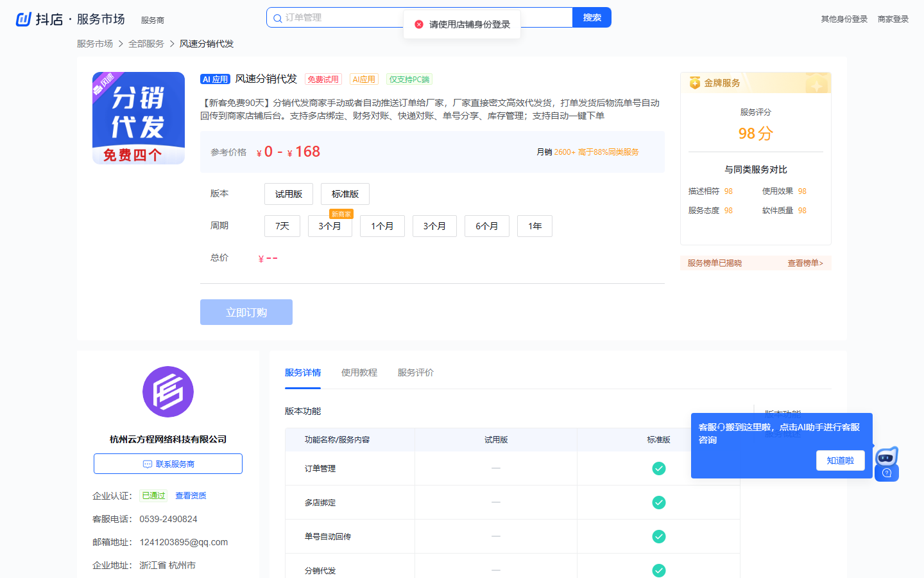Click the 单号自动回传 标准版 checkmark icon

[659, 536]
